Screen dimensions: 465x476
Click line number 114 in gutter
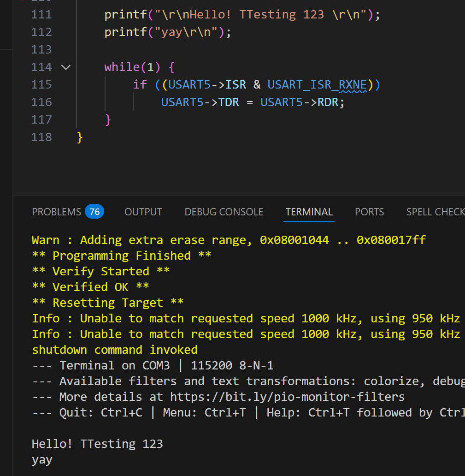coord(41,67)
